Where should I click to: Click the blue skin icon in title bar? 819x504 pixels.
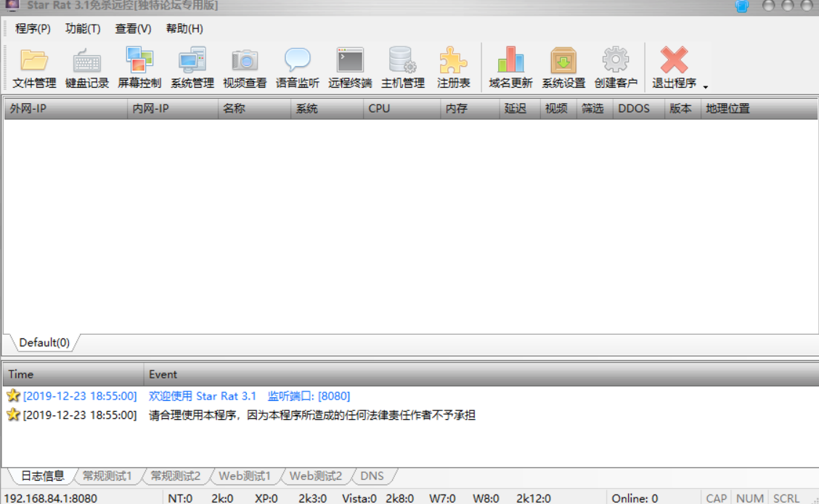pyautogui.click(x=742, y=7)
